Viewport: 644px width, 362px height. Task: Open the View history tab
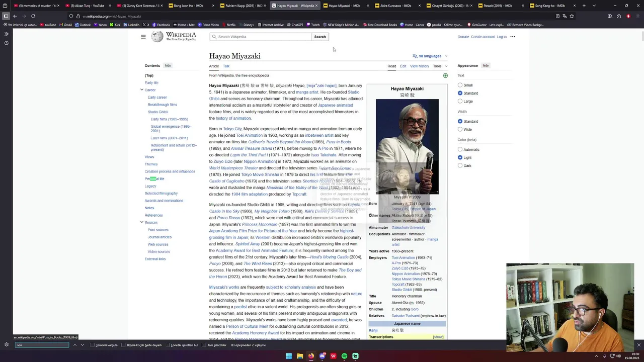pyautogui.click(x=420, y=66)
